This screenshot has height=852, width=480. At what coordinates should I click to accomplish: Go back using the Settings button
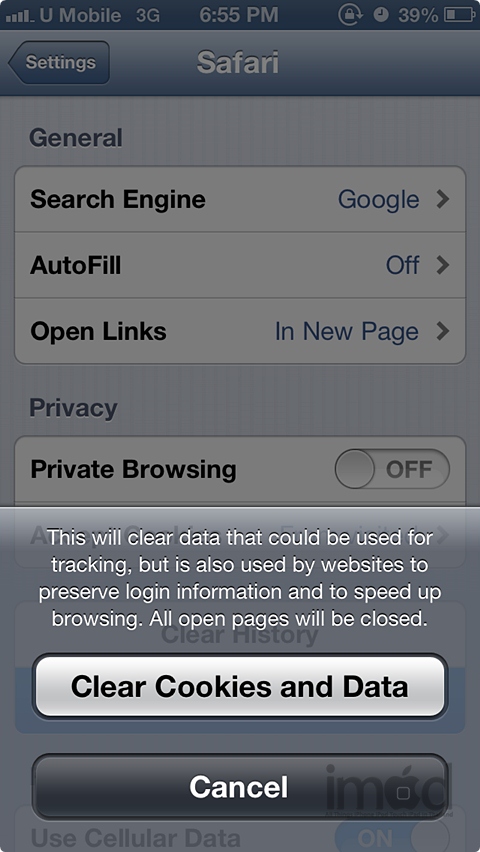pos(59,62)
